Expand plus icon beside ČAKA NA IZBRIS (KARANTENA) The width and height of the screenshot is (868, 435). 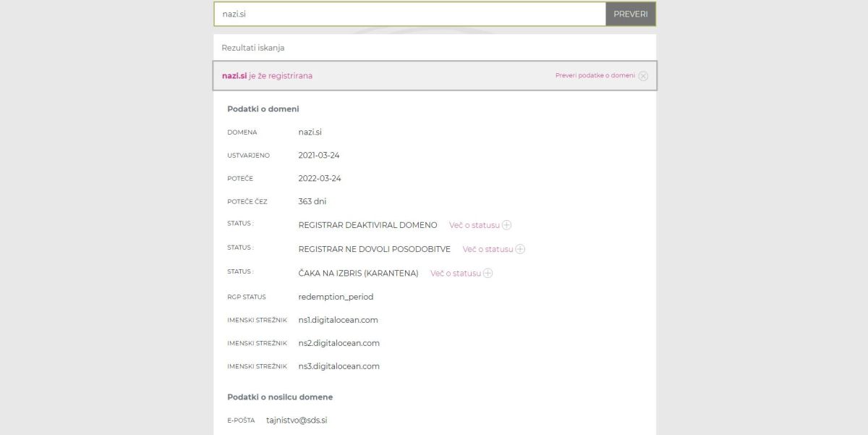(x=488, y=273)
